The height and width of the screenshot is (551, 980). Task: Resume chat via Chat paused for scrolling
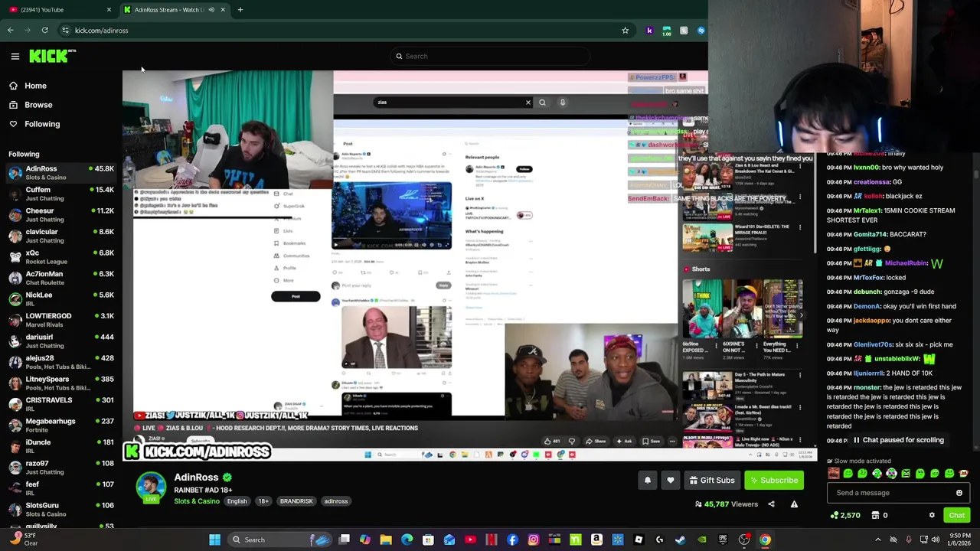[897, 440]
